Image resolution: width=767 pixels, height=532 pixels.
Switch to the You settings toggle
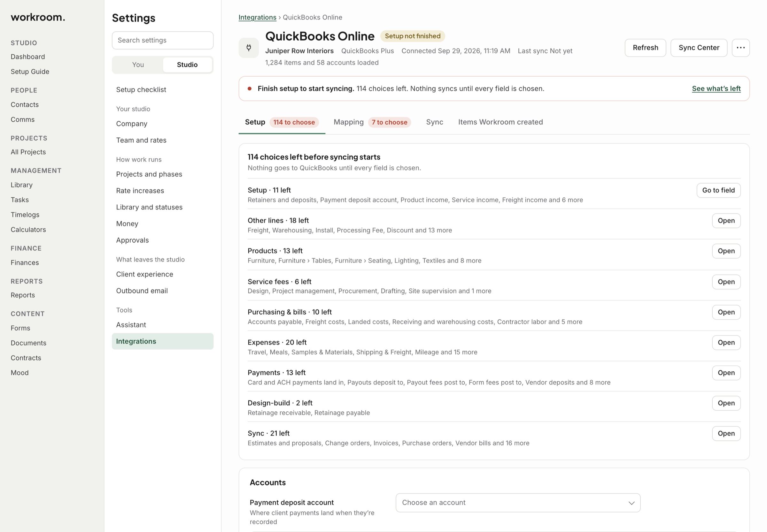coord(138,65)
